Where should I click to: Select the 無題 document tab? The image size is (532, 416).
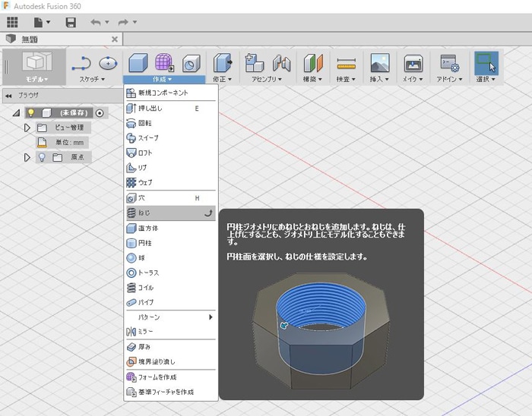tap(61, 39)
